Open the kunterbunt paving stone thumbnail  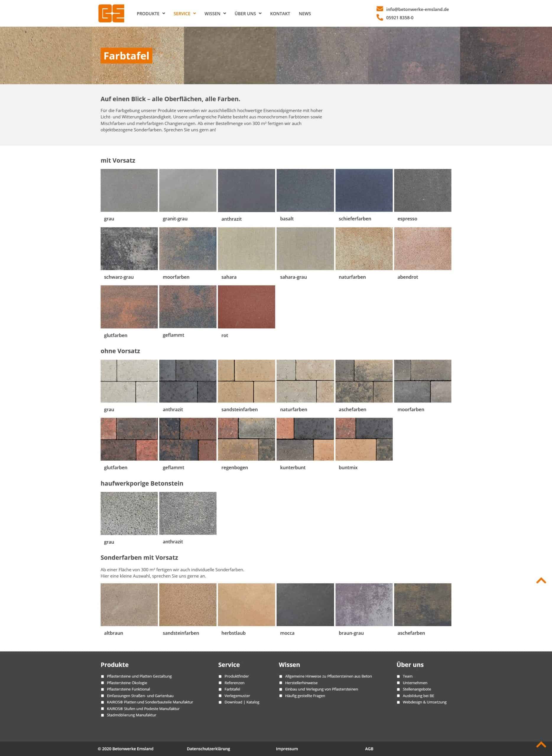(x=305, y=439)
